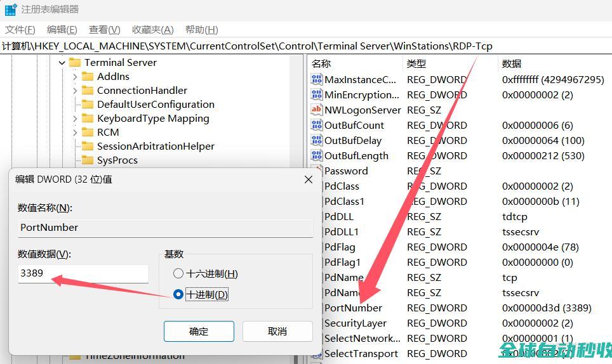
Task: Select the NWLogonServer string value icon
Action: [316, 110]
